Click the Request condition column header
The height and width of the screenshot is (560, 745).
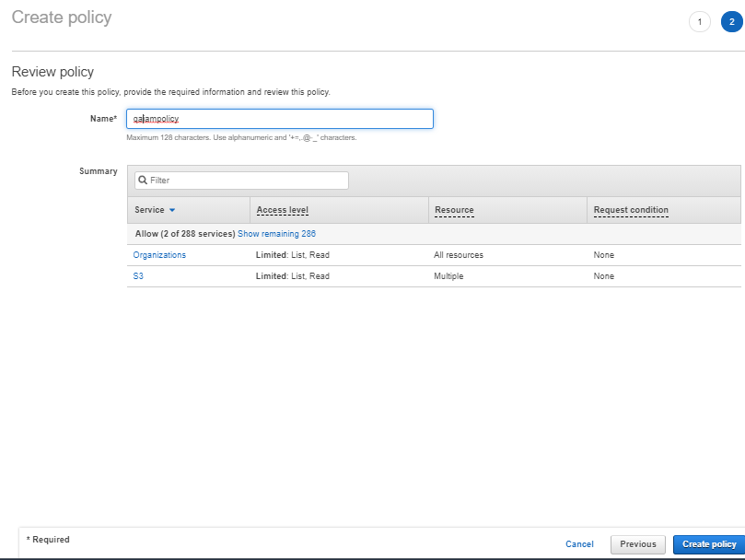(x=631, y=210)
